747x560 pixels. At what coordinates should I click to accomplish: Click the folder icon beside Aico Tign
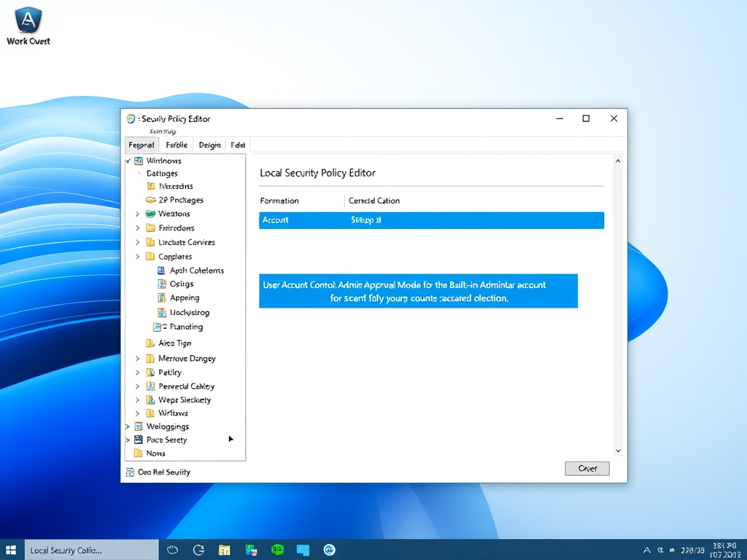[150, 343]
